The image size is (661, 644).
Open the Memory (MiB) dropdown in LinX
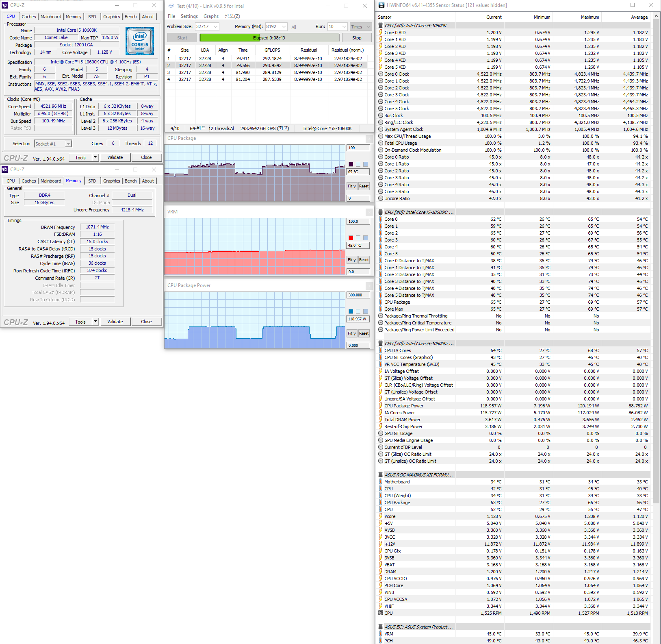[x=284, y=27]
